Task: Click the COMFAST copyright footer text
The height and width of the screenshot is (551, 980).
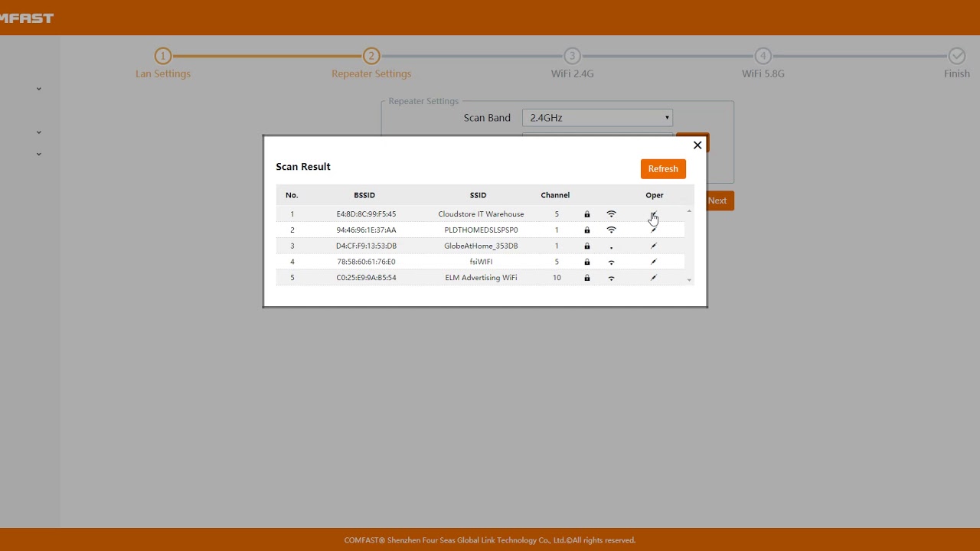Action: tap(490, 540)
